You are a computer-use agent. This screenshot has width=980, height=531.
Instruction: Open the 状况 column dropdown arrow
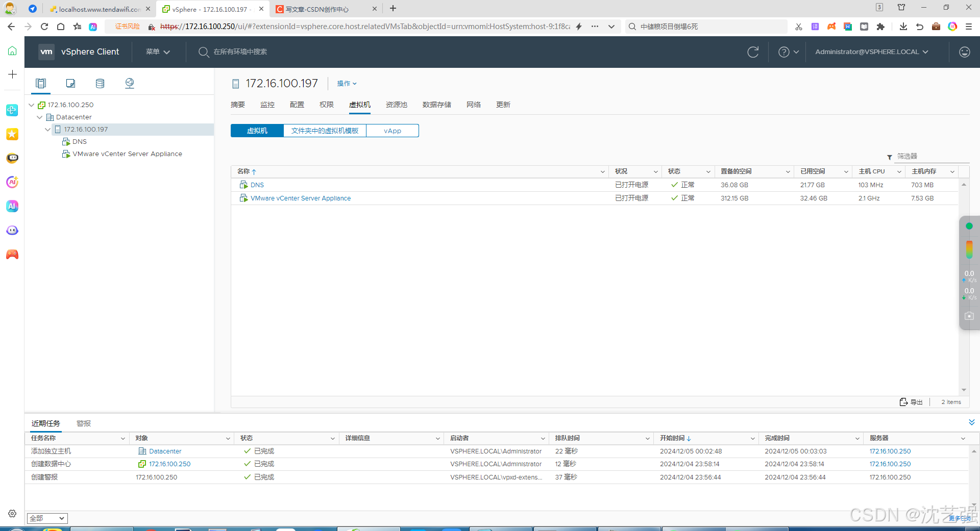pos(656,172)
